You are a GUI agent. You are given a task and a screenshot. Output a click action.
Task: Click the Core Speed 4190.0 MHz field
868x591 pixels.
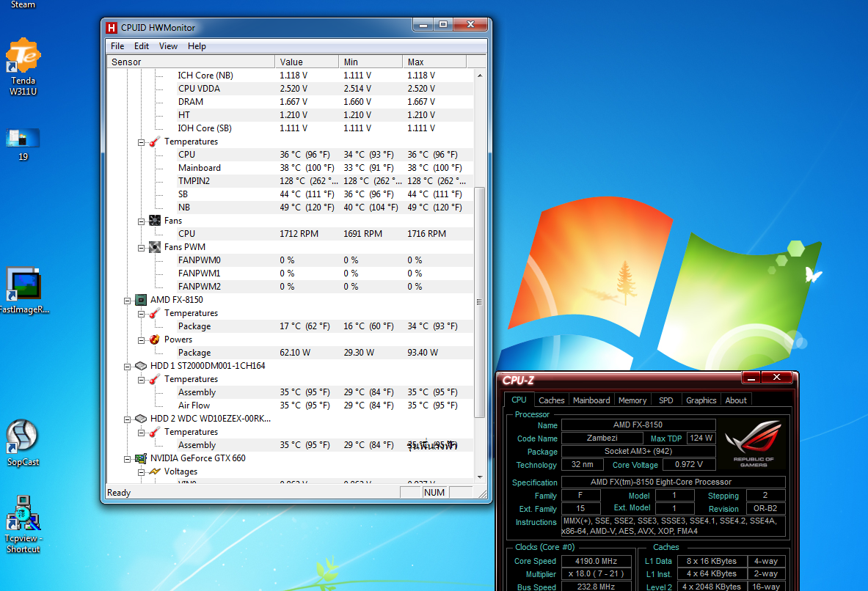coord(597,561)
